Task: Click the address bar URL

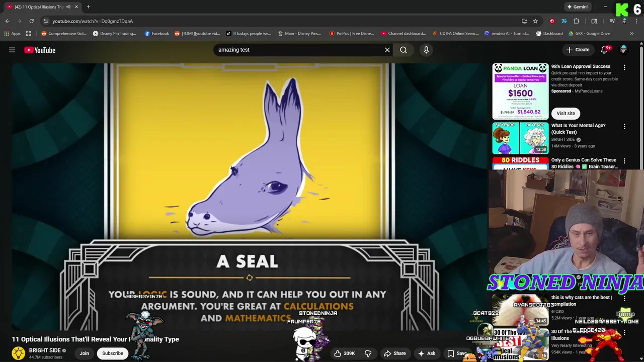Action: [x=93, y=21]
